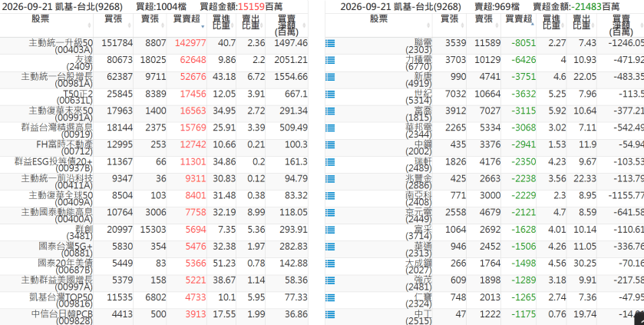Sort left table by 買進比重 header
This screenshot has height=325, width=644.
tap(221, 25)
